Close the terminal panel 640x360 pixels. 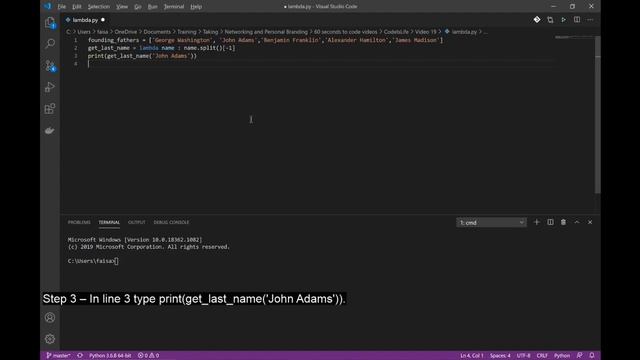pos(590,222)
